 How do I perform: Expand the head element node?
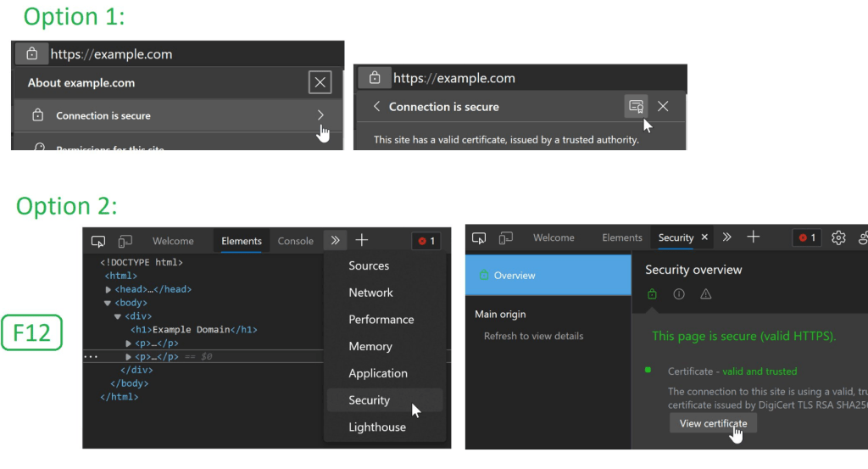tap(108, 289)
